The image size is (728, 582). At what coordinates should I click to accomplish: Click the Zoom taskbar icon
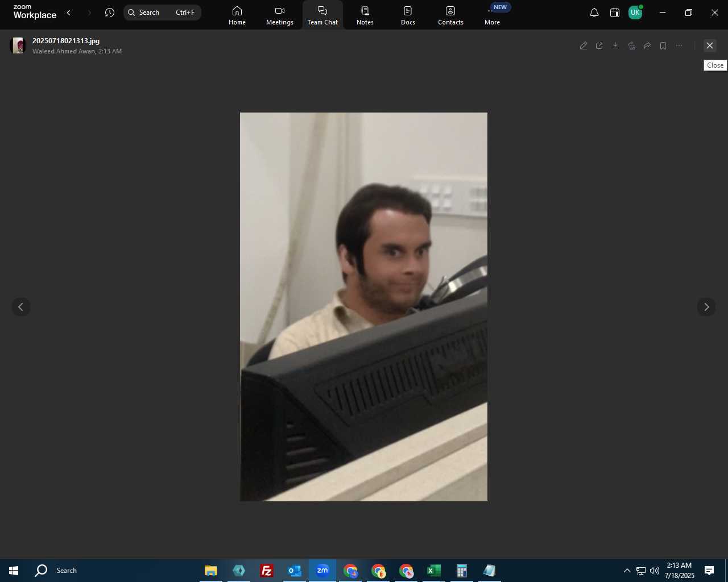(x=322, y=571)
